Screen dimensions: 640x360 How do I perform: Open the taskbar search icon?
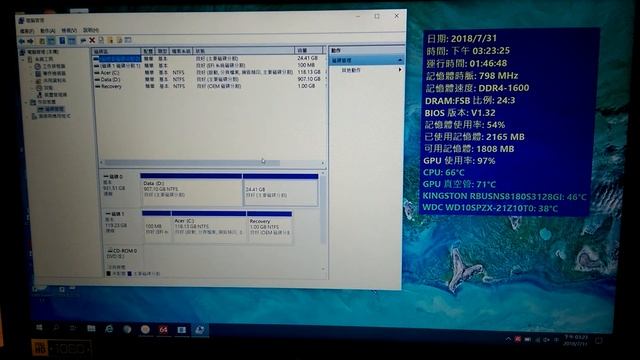click(56, 328)
